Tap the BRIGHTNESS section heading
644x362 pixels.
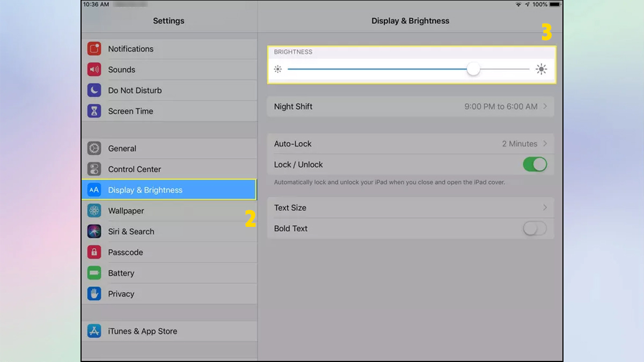[293, 52]
